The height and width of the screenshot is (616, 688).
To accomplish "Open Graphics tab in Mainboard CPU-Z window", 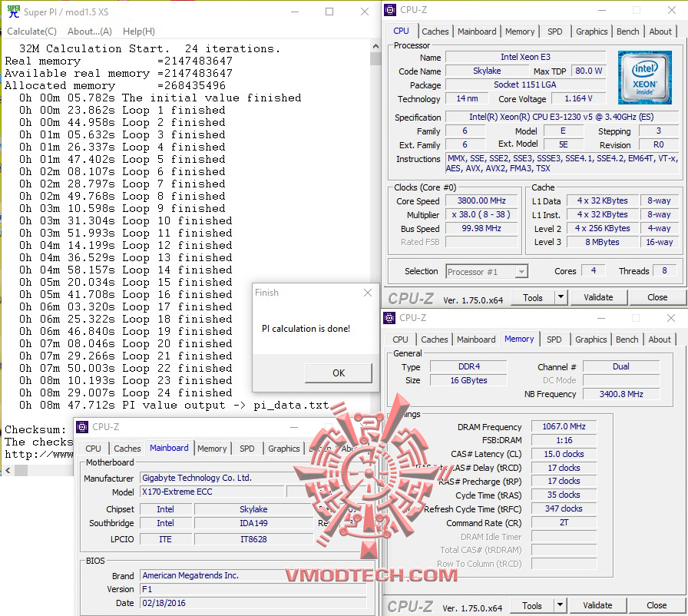I will point(283,449).
